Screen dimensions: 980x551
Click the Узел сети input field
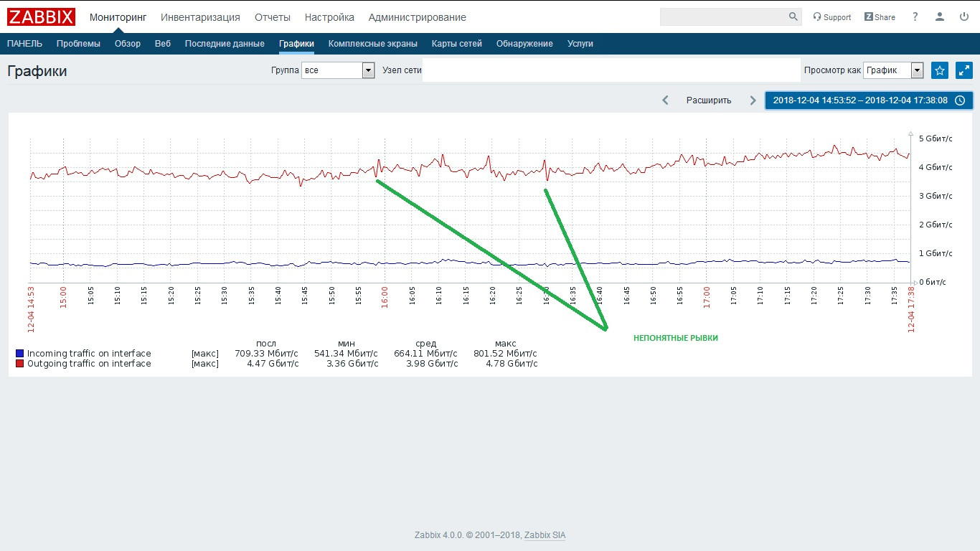point(611,70)
